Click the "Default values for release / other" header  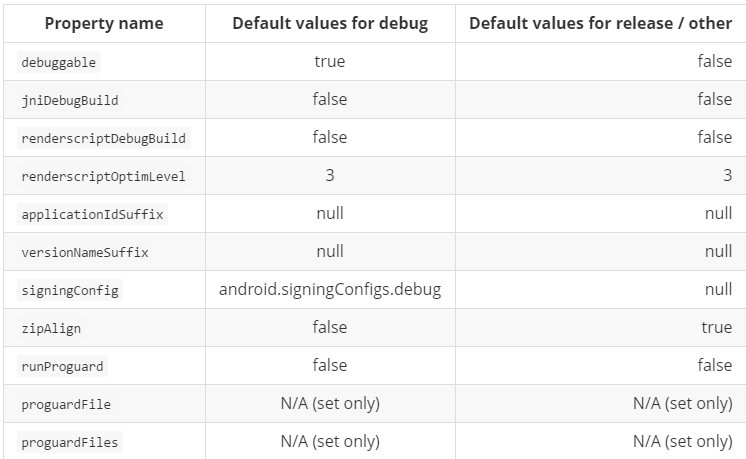600,23
